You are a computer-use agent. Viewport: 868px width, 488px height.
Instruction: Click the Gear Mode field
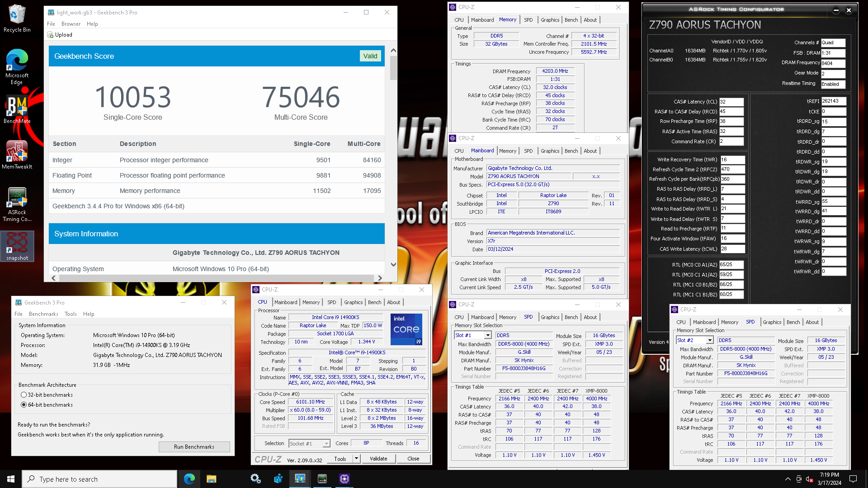click(x=833, y=73)
